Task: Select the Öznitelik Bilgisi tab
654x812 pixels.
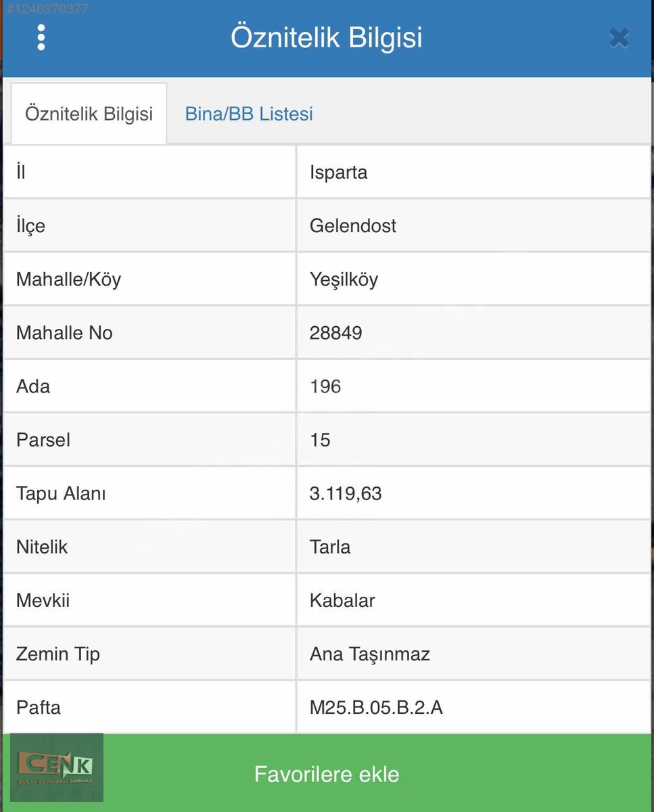Action: 89,114
